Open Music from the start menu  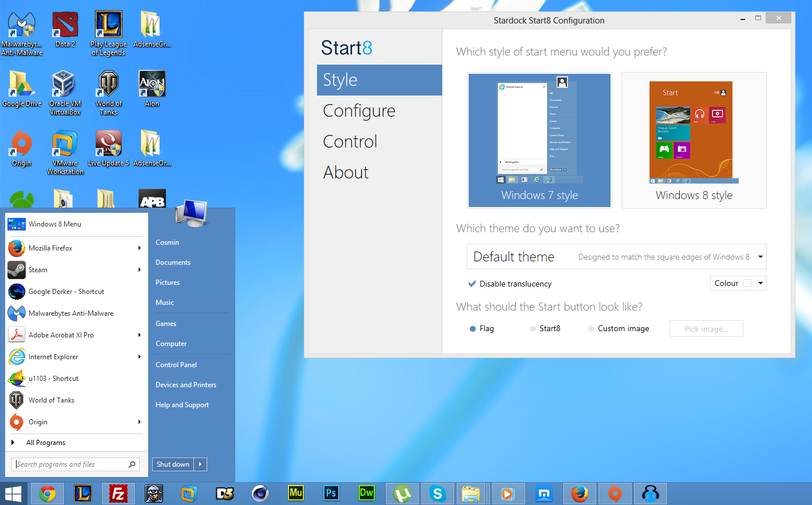click(165, 303)
